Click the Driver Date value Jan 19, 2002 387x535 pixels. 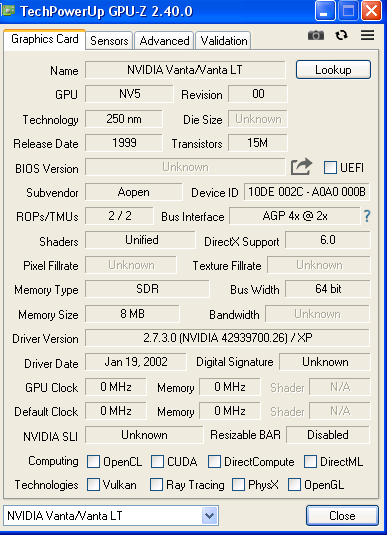click(x=136, y=362)
